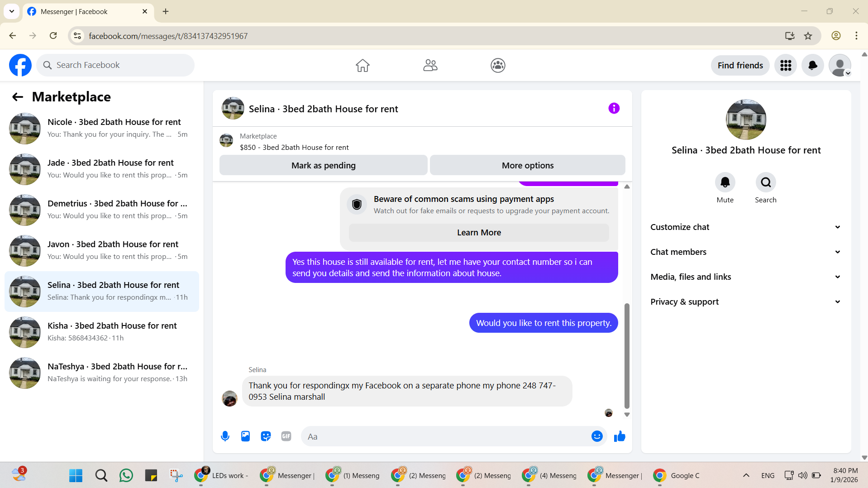Open the tab search dropdown arrow
The height and width of the screenshot is (488, 868).
(12, 11)
